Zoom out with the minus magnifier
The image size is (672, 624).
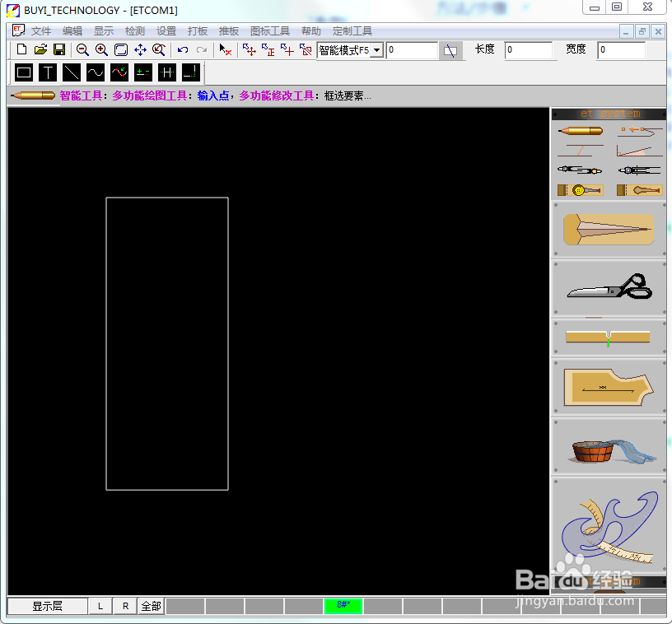tap(82, 50)
